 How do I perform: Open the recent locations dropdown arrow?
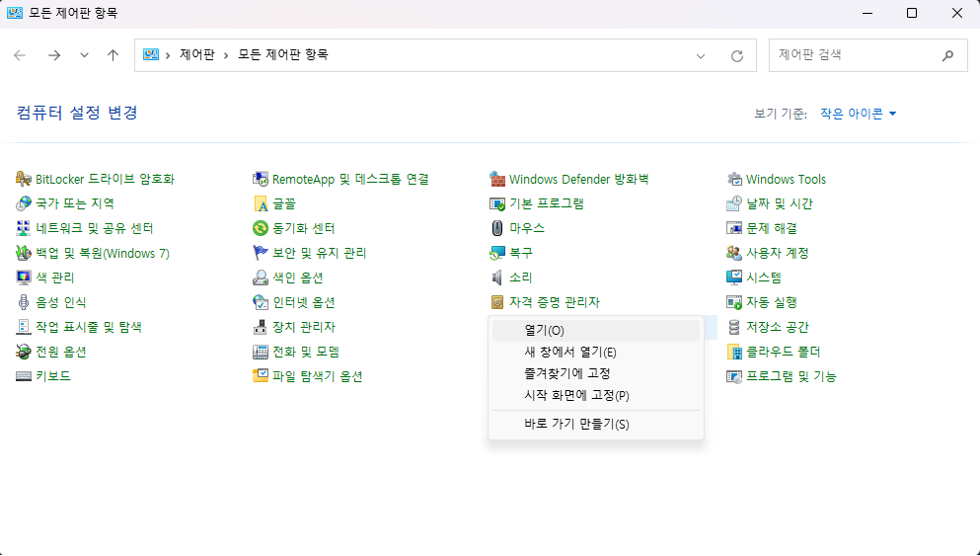84,55
